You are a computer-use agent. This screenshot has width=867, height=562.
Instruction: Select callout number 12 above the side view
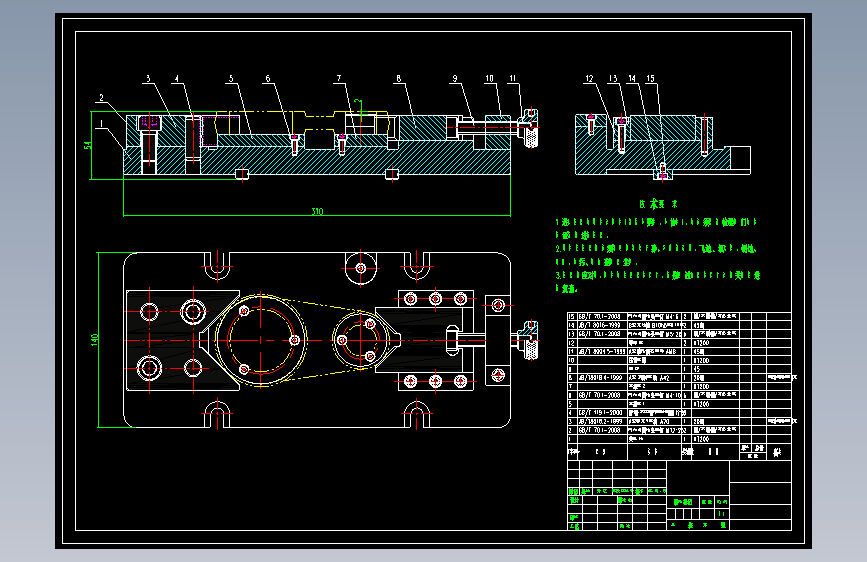[589, 79]
